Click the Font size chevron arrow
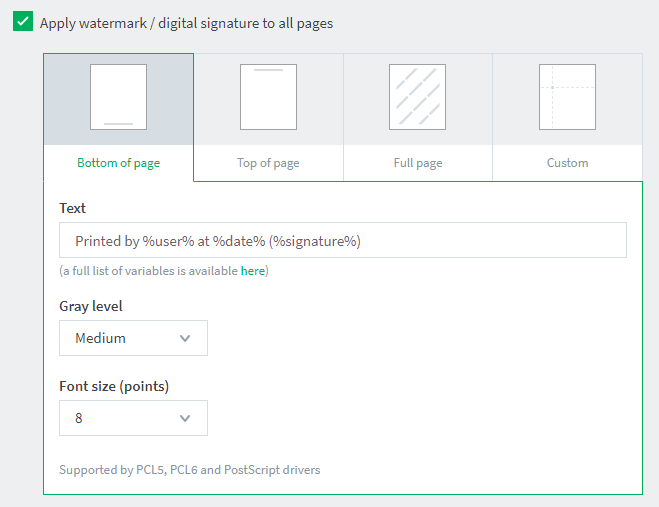659x507 pixels. tap(185, 418)
